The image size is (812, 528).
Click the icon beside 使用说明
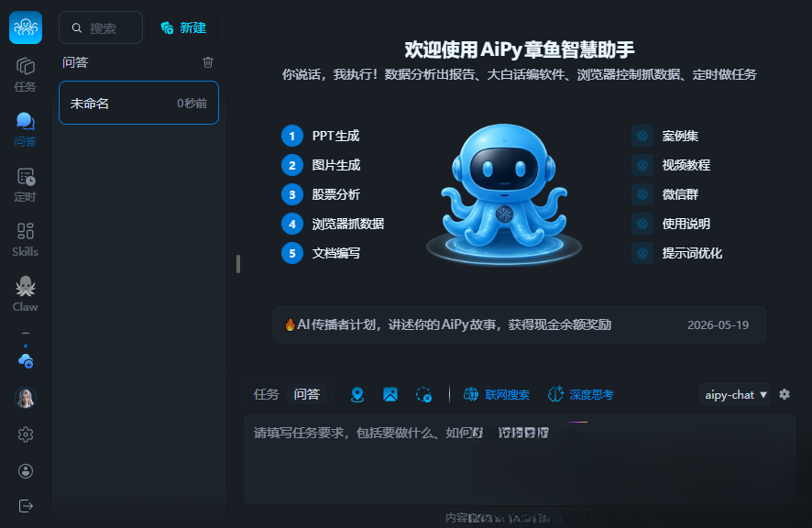click(642, 224)
